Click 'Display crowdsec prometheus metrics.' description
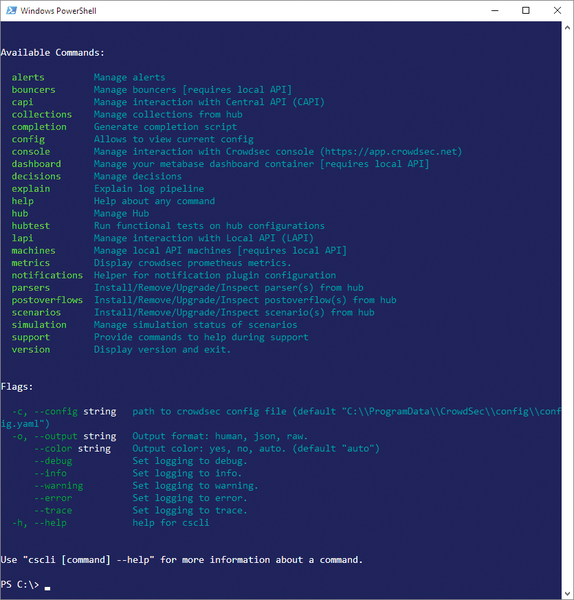 click(x=192, y=263)
